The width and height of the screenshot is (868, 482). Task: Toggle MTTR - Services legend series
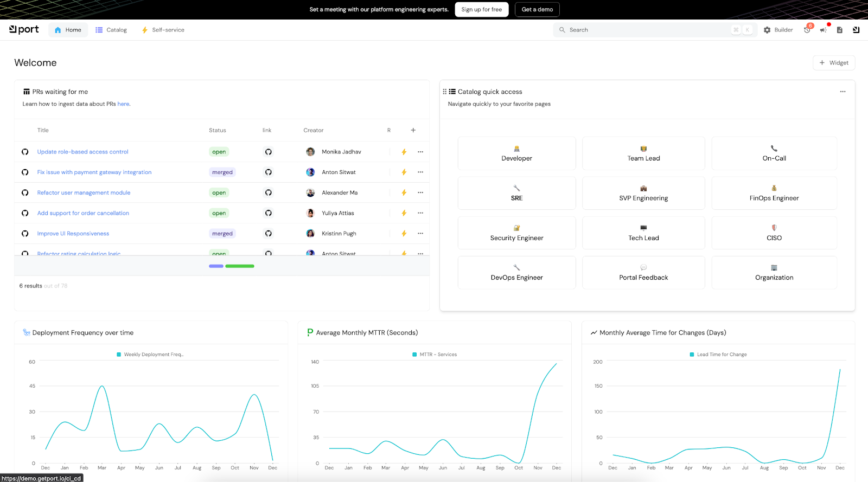pyautogui.click(x=434, y=355)
